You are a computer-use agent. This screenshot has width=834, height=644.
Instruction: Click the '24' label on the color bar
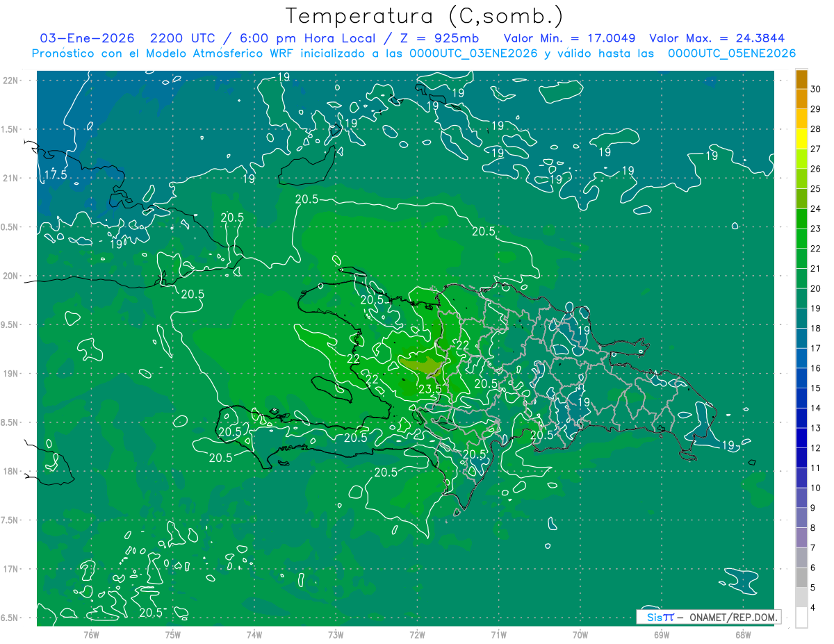[x=816, y=209]
